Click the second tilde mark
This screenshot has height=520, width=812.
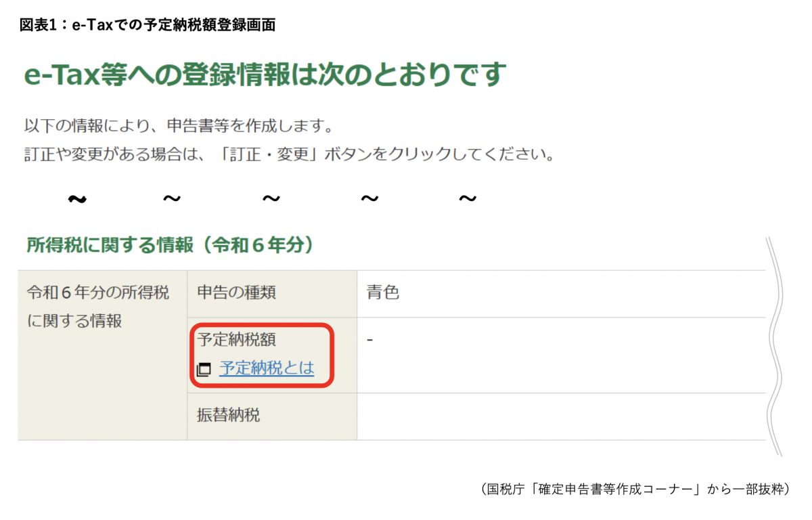tap(172, 199)
